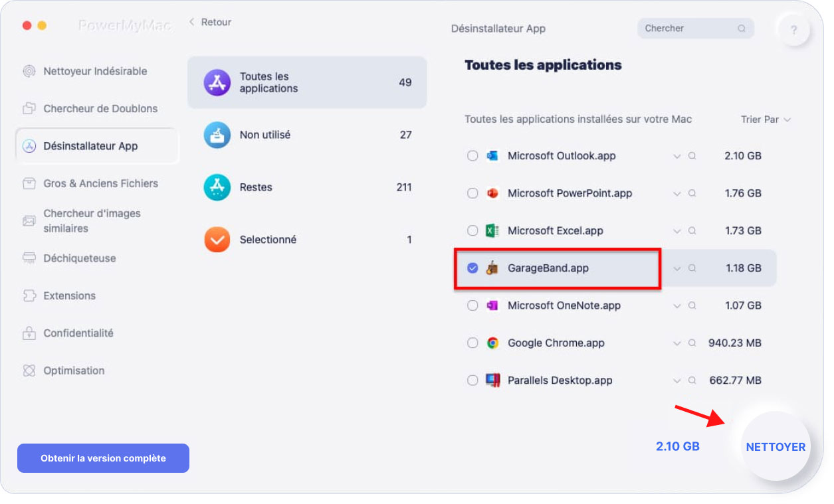This screenshot has width=834, height=504.
Task: Expand Google Chrome.app file details chevron
Action: [677, 343]
